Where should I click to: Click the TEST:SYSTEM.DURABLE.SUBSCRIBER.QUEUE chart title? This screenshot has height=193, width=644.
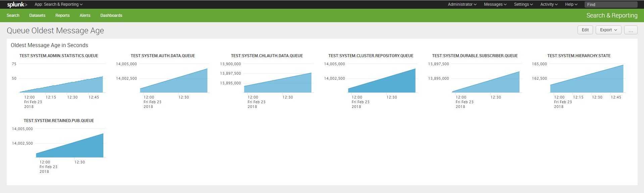(x=475, y=56)
